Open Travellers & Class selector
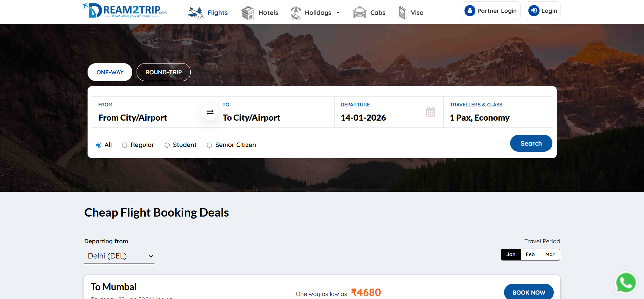The width and height of the screenshot is (644, 299). point(497,112)
